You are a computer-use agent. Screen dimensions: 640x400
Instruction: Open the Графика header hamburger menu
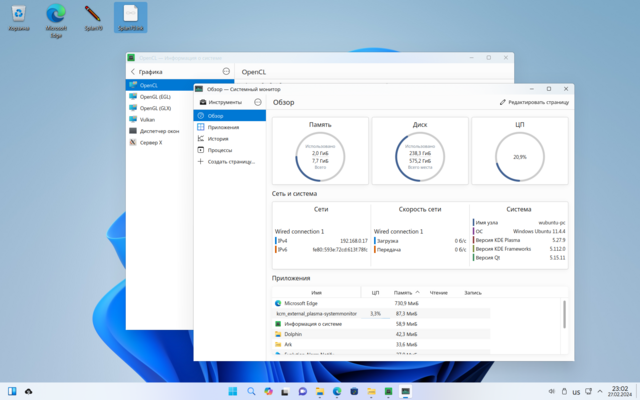tap(226, 72)
